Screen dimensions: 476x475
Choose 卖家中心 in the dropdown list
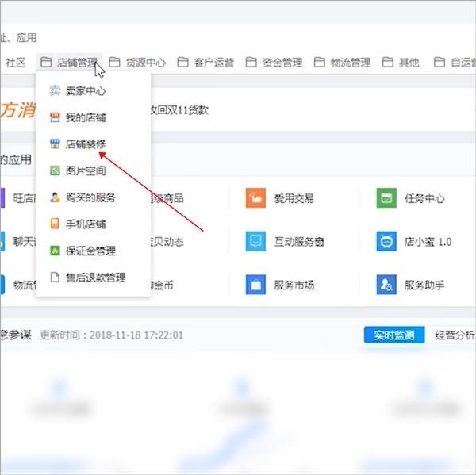85,91
